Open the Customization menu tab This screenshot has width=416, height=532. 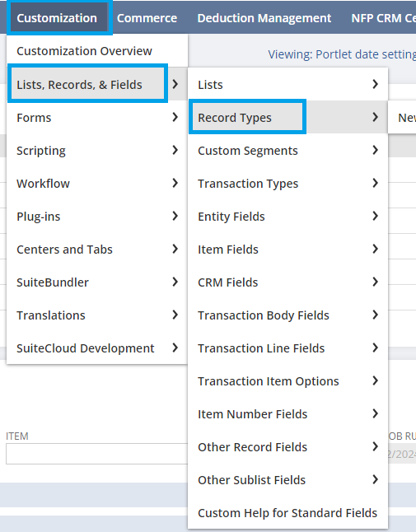(x=57, y=18)
